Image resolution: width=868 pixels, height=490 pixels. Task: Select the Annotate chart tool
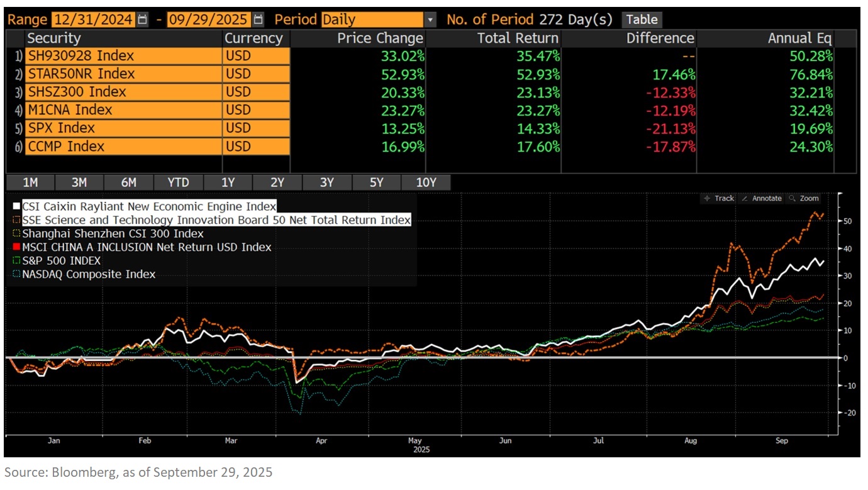(761, 198)
